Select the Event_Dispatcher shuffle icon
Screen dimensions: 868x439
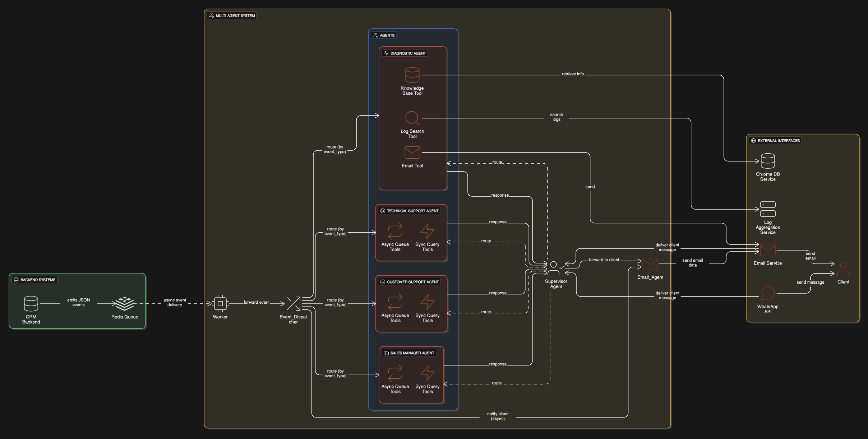(x=294, y=304)
